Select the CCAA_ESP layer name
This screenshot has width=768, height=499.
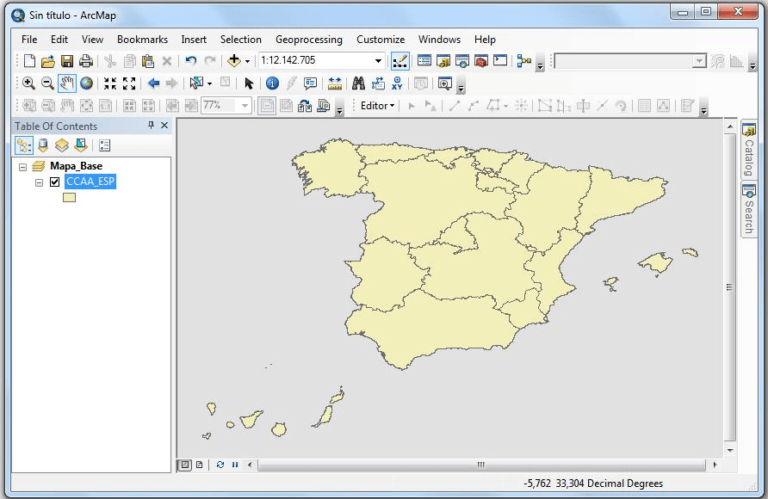tap(90, 182)
